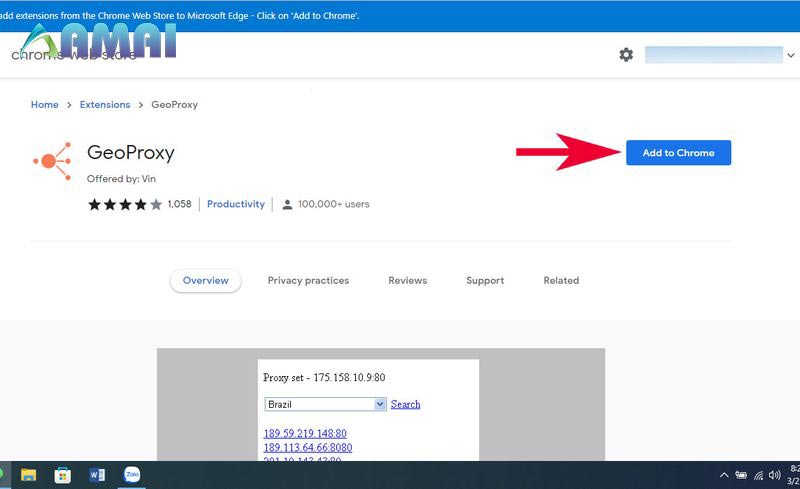Click the star rating for GeoProxy

click(x=125, y=205)
